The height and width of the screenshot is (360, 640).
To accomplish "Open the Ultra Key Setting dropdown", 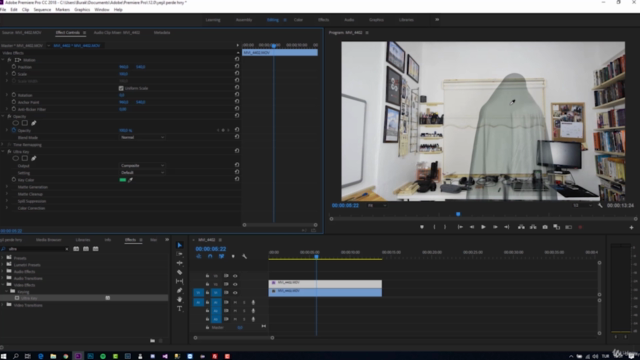I will 142,173.
